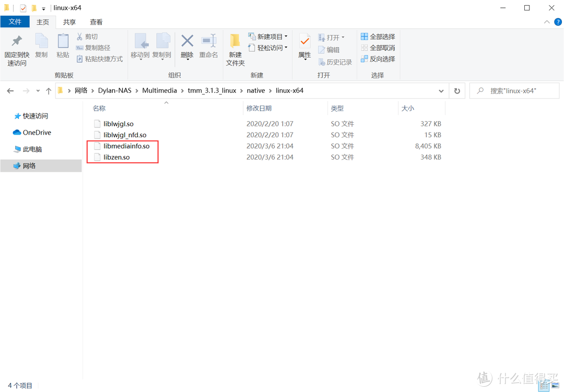Click the liblwjgl.so file icon
564x392 pixels.
point(97,124)
